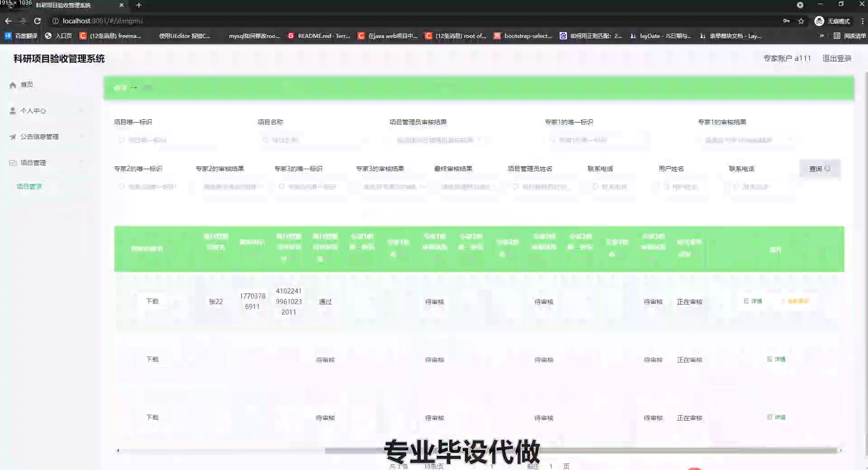Click the 项目管理 sidebar menu icon

pyautogui.click(x=13, y=163)
